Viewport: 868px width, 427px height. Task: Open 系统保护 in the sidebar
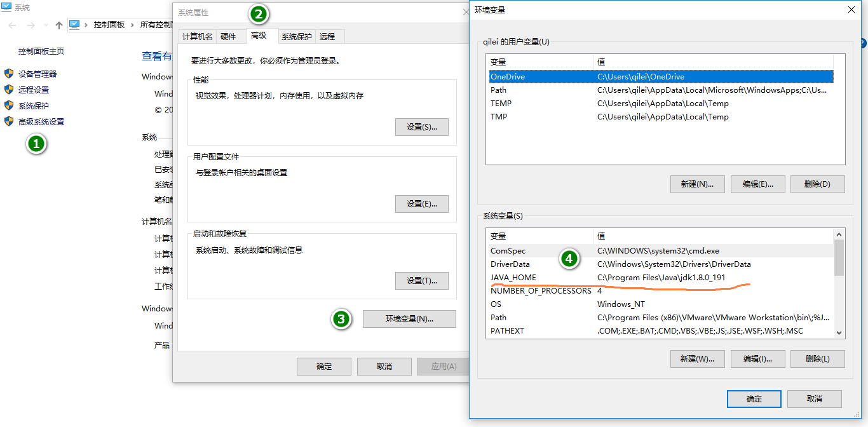tap(34, 105)
